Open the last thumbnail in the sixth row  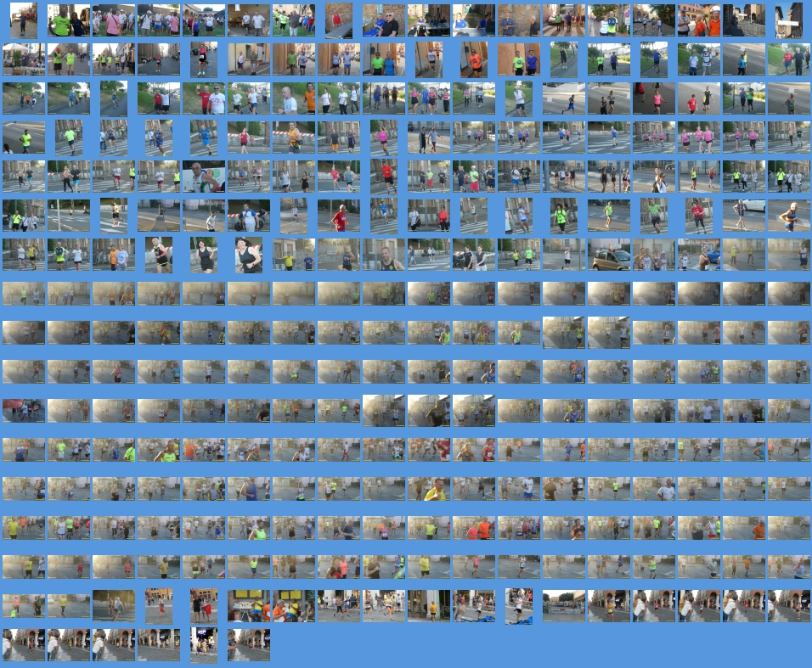788,216
